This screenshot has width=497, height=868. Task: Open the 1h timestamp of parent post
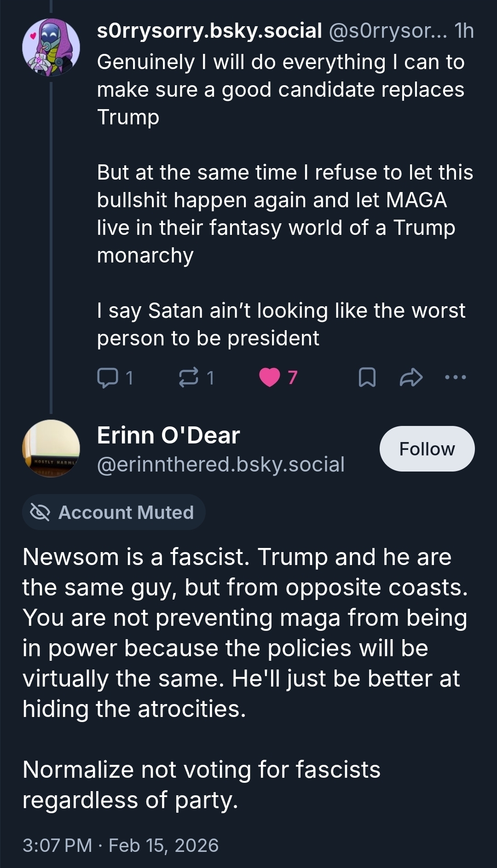(x=464, y=31)
